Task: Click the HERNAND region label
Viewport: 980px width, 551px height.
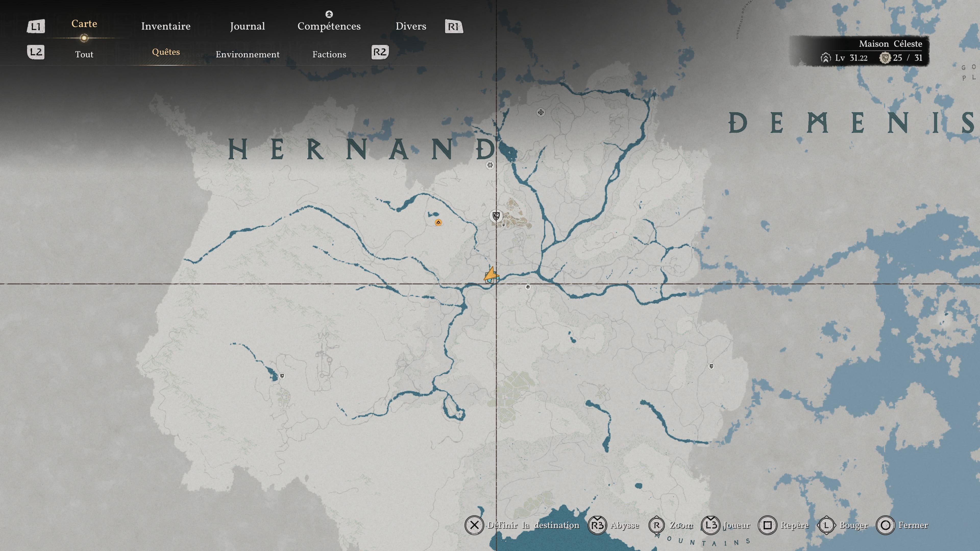Action: click(362, 149)
